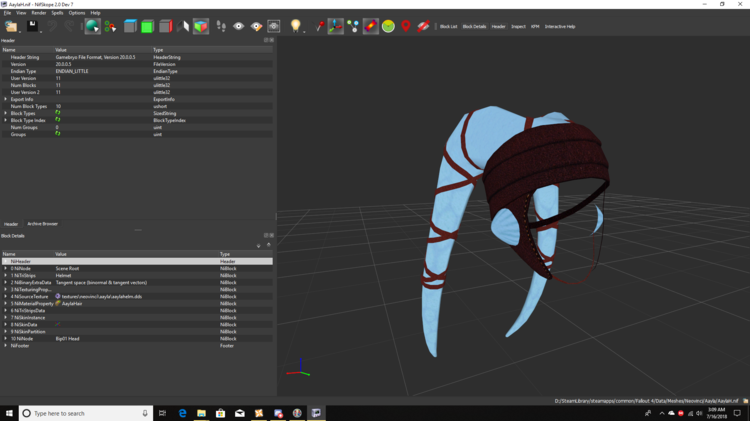
Task: Open the Help menu
Action: [x=95, y=13]
